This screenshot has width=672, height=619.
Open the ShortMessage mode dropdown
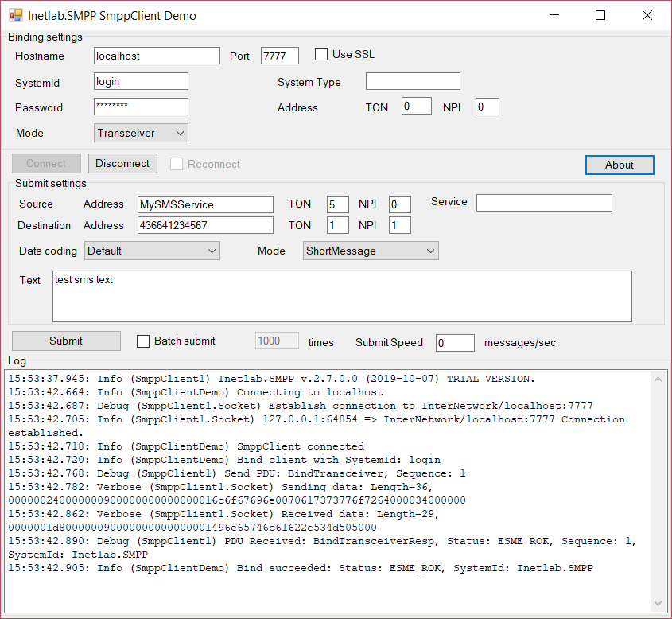coord(371,251)
